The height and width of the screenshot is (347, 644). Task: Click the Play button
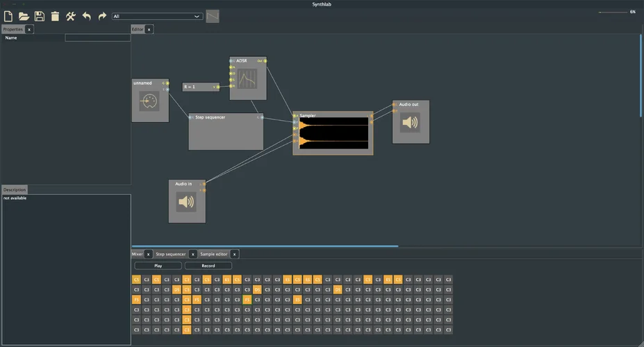(158, 266)
